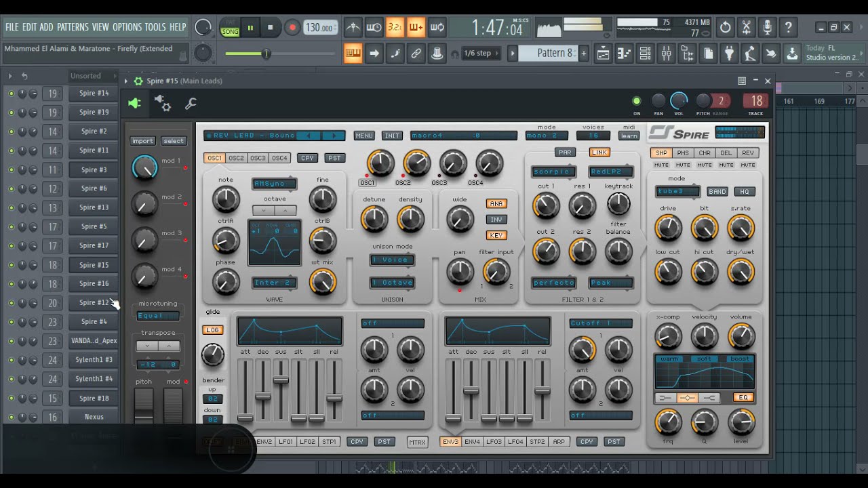868x488 pixels.
Task: Toggle the 3-2-1 countdown before recording
Action: [395, 27]
